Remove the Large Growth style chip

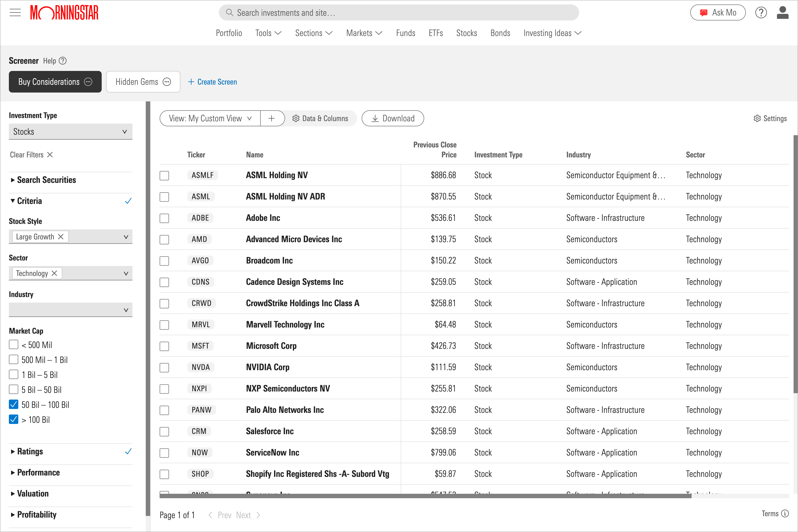[61, 236]
